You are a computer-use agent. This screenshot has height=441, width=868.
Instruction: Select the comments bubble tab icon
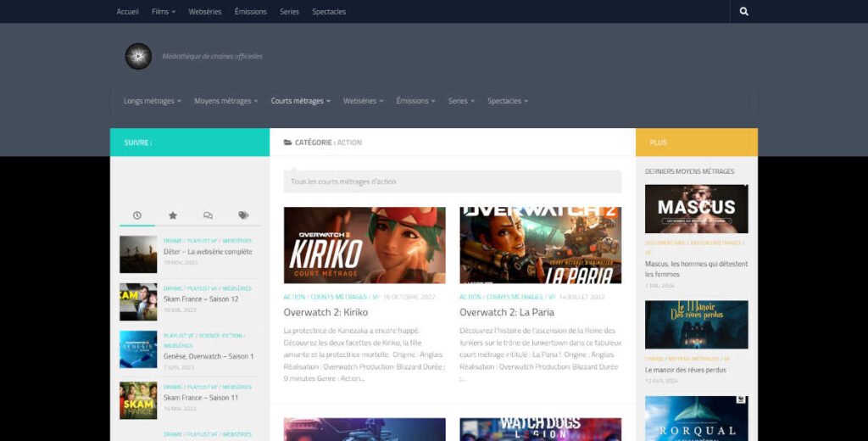[208, 215]
